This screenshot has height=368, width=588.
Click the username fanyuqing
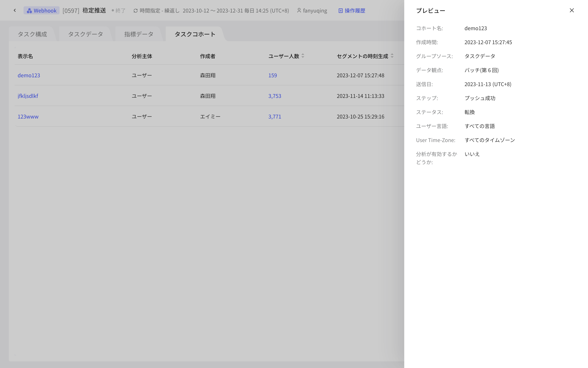click(315, 10)
